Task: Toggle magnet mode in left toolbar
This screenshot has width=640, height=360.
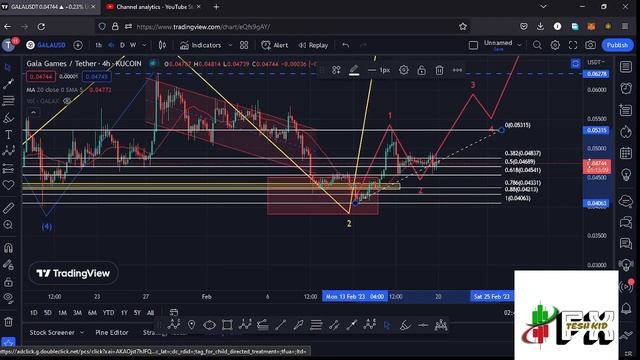Action: click(x=8, y=248)
